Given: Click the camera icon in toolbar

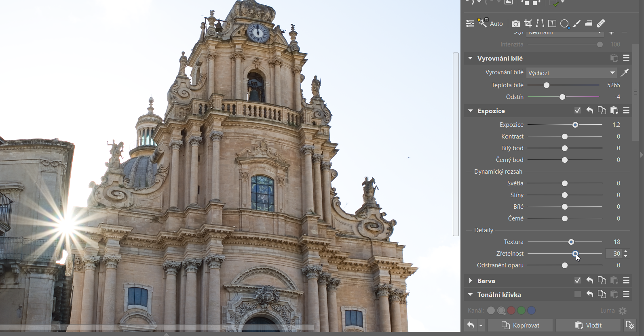Looking at the screenshot, I should 515,24.
